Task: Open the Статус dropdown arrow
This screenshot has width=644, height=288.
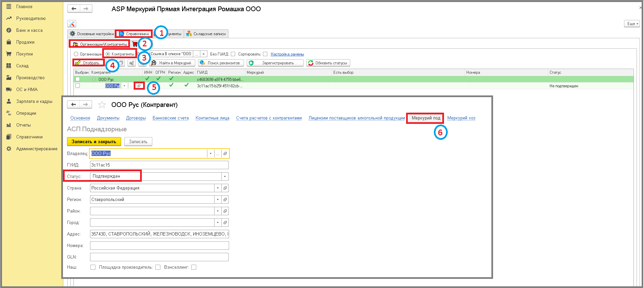Action: click(225, 176)
